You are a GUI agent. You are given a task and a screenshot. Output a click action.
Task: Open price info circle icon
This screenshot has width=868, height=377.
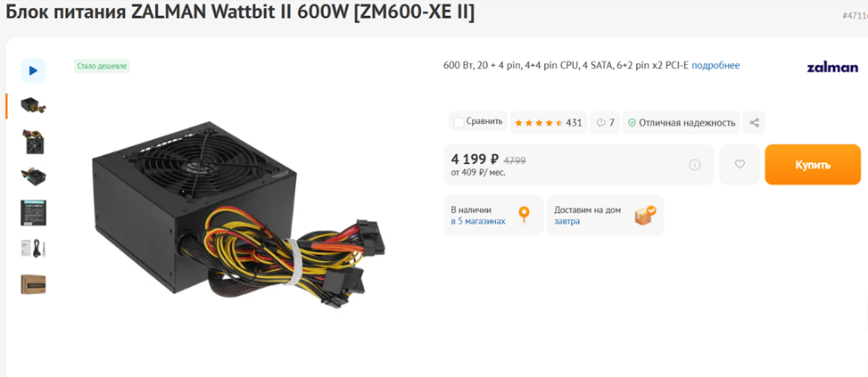pos(695,165)
